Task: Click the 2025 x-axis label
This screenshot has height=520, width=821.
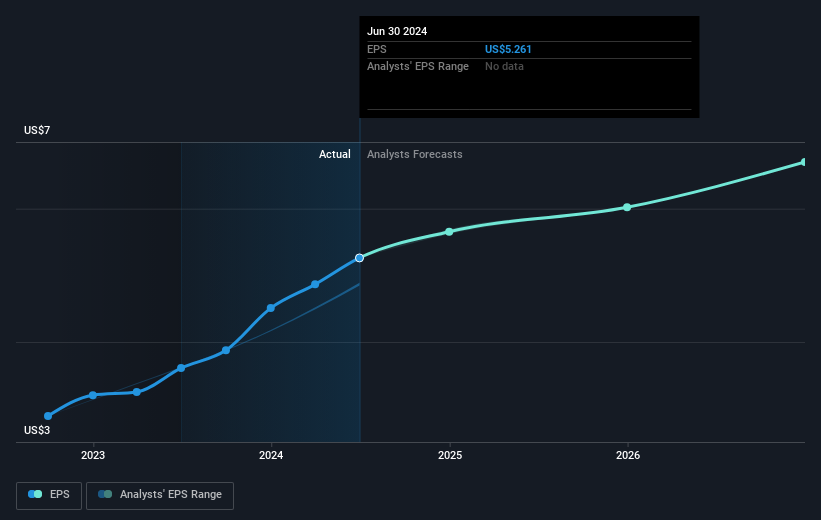Action: click(x=450, y=455)
